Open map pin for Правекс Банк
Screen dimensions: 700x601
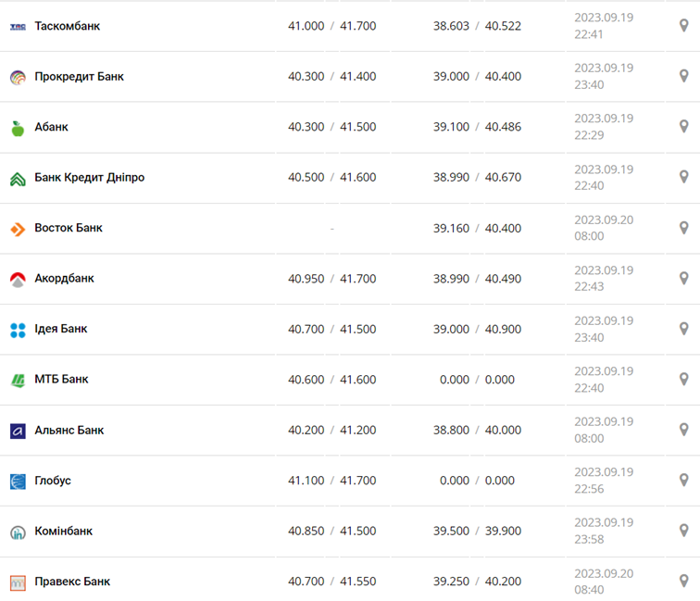click(684, 582)
